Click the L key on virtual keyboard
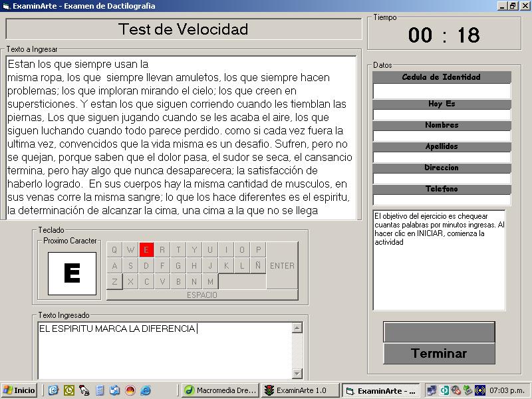 [x=242, y=265]
